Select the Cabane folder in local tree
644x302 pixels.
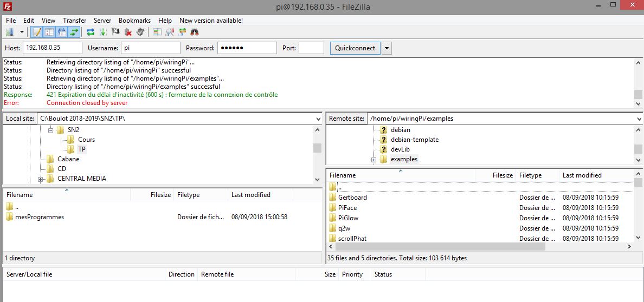pyautogui.click(x=68, y=159)
